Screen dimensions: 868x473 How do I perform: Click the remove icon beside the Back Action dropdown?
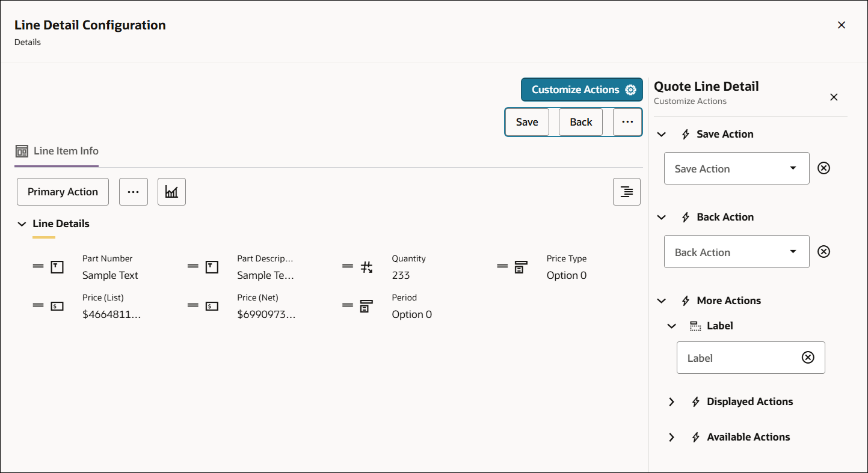tap(823, 251)
